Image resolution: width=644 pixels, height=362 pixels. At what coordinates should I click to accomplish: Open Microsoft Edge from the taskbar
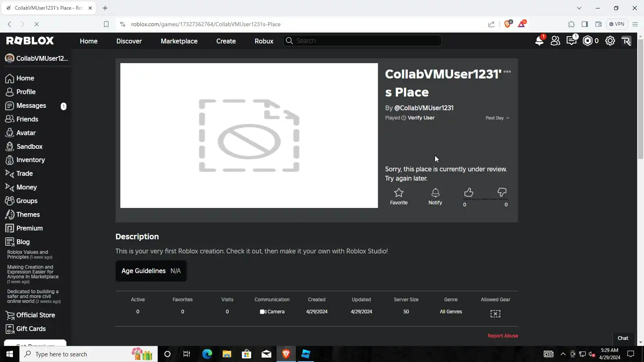(x=207, y=354)
